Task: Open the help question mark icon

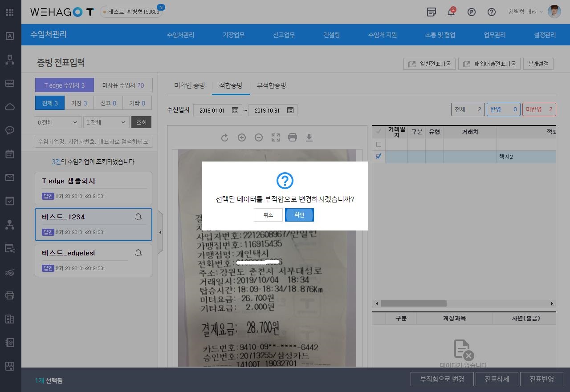Action: [x=492, y=12]
